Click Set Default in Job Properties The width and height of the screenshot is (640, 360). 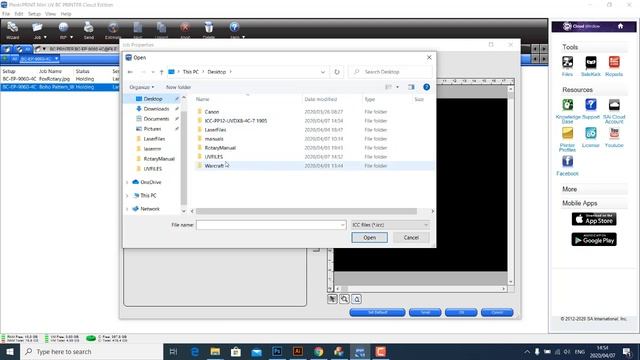(377, 313)
